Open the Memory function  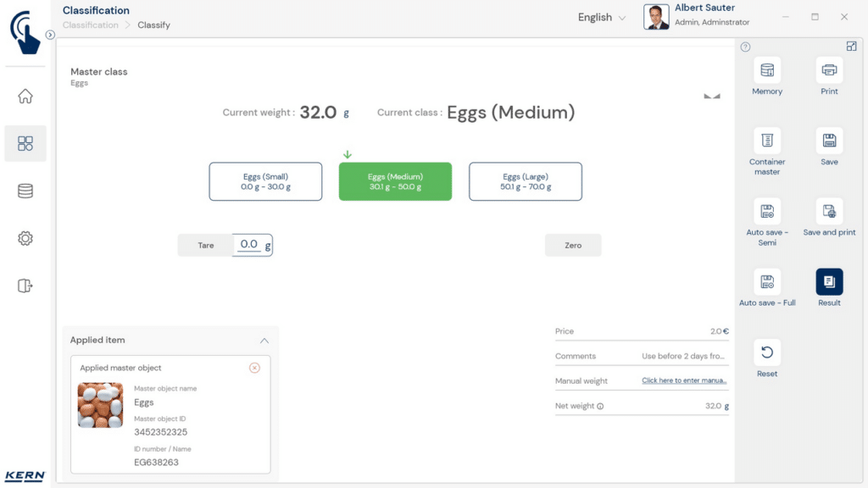pos(766,70)
